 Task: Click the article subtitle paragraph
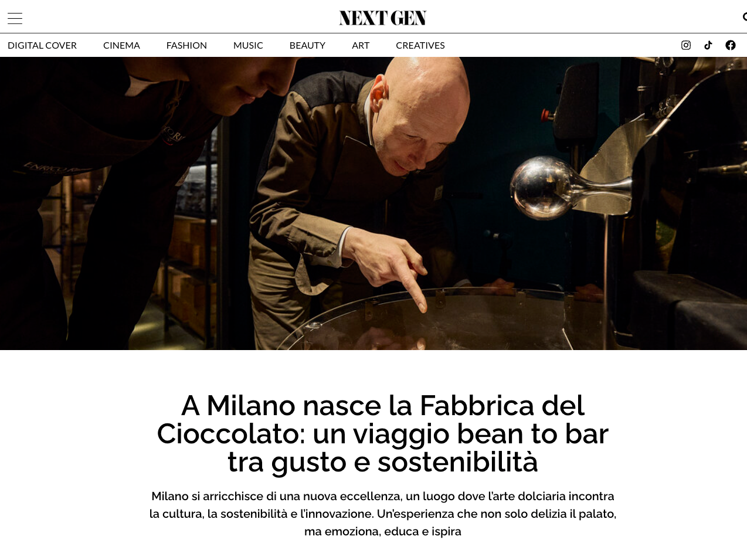(382, 514)
